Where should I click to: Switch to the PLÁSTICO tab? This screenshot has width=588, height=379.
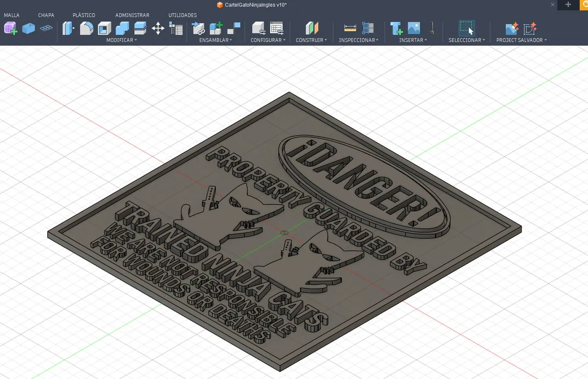(x=84, y=15)
